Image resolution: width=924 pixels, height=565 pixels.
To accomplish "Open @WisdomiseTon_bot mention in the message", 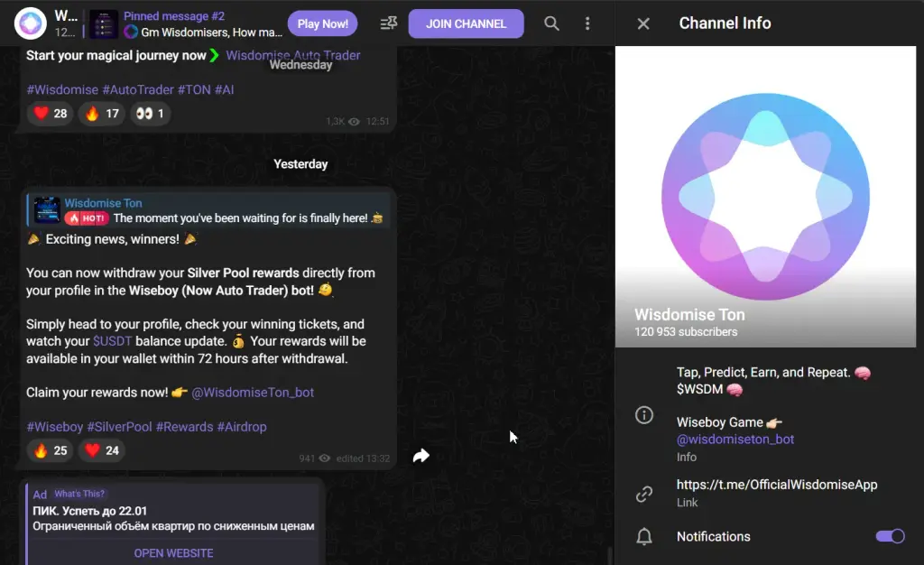I will coord(253,393).
